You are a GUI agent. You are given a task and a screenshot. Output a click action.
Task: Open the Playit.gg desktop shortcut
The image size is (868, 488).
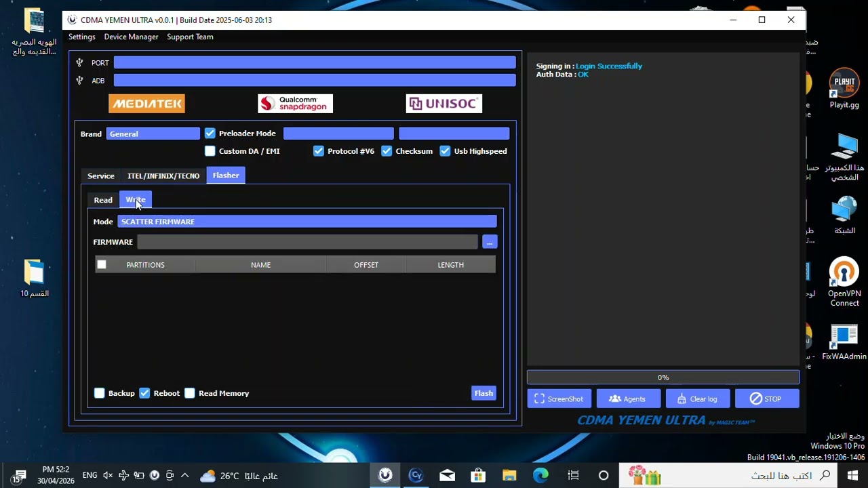844,88
